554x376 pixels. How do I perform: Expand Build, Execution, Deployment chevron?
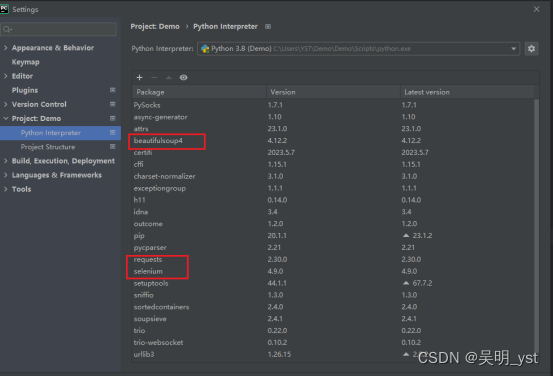point(5,161)
